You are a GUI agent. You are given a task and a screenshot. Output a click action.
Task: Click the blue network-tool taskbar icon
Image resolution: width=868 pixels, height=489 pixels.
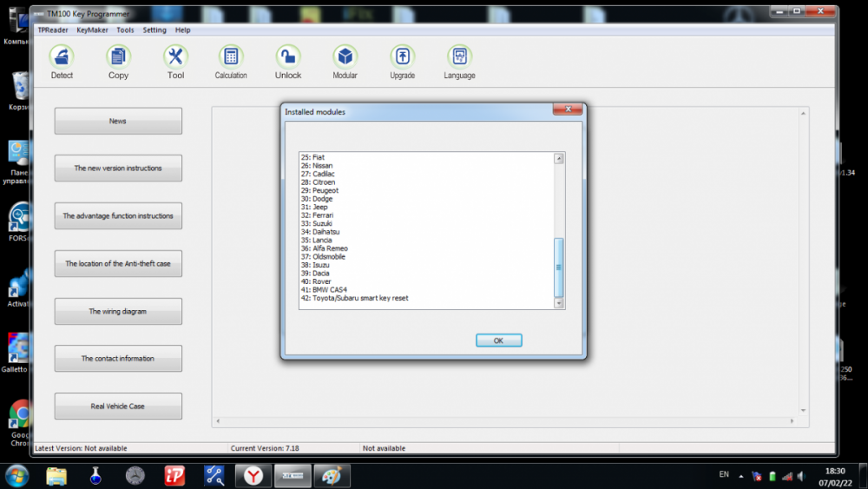coord(214,476)
